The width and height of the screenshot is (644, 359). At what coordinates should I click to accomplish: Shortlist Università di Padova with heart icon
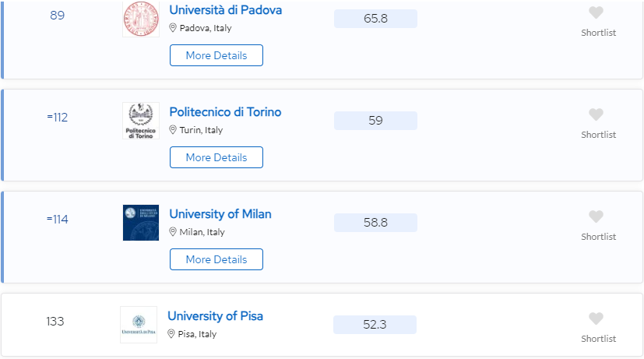596,12
